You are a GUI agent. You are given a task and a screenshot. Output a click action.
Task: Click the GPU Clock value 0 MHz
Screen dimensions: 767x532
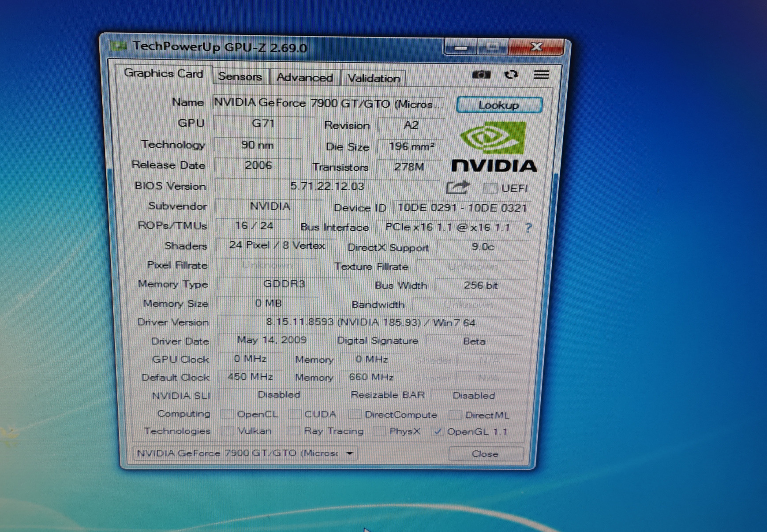point(250,359)
